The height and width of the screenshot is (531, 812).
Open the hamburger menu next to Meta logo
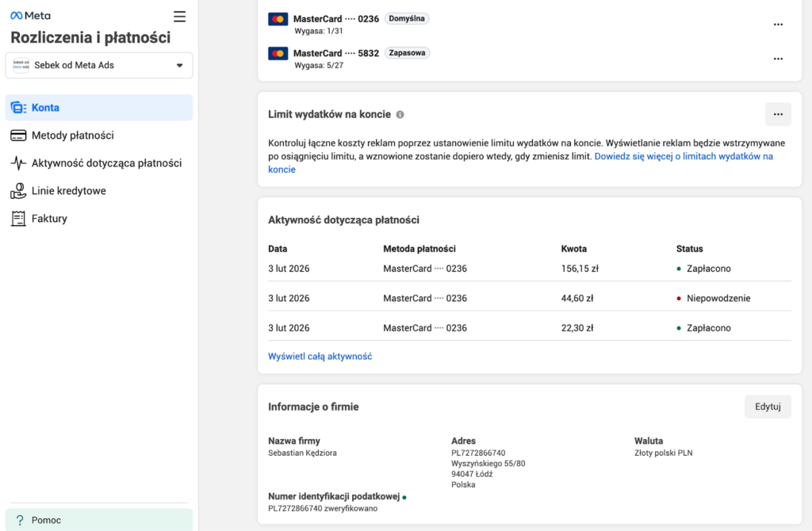(x=179, y=17)
